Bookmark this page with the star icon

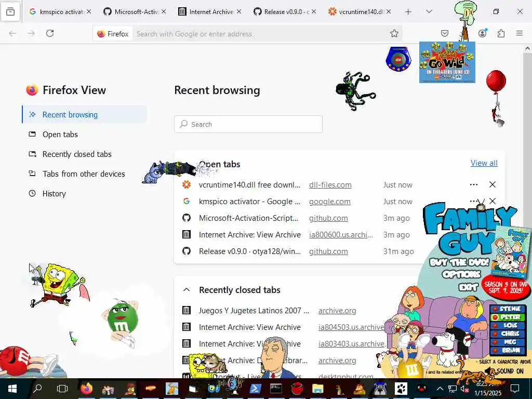pos(394,33)
